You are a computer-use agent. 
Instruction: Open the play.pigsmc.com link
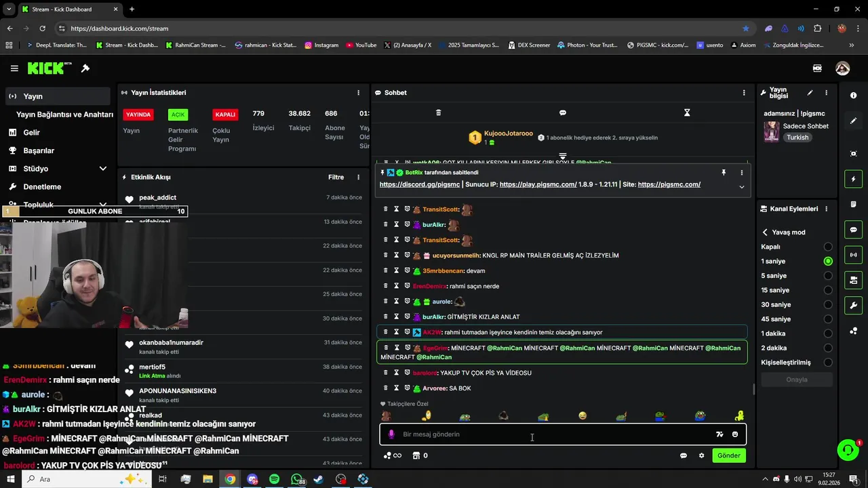coord(538,184)
